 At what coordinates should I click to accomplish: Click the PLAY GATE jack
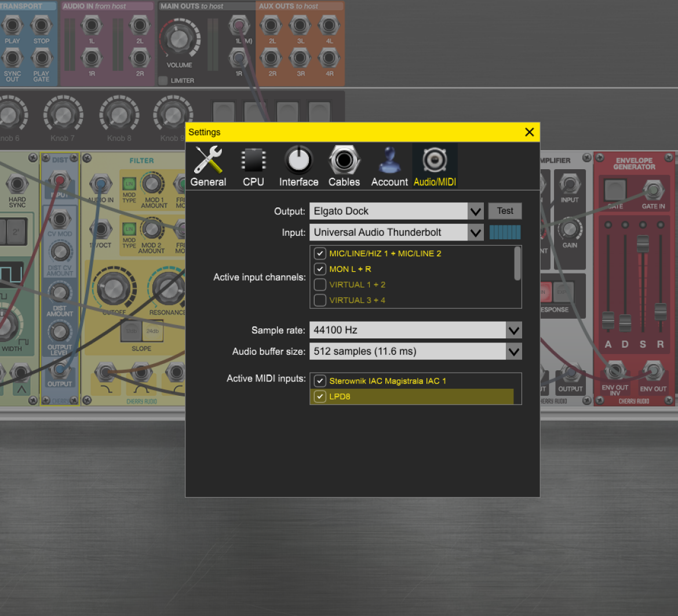[x=42, y=57]
